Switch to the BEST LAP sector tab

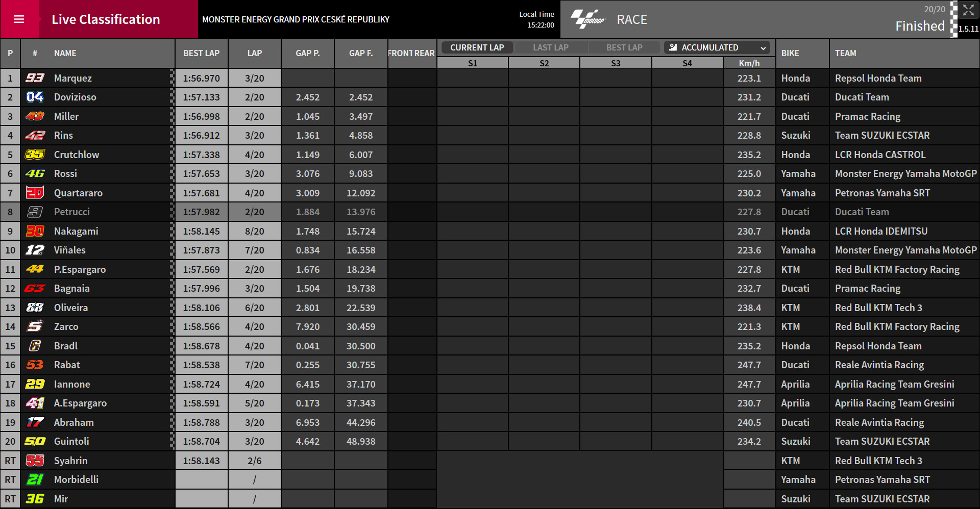(624, 47)
